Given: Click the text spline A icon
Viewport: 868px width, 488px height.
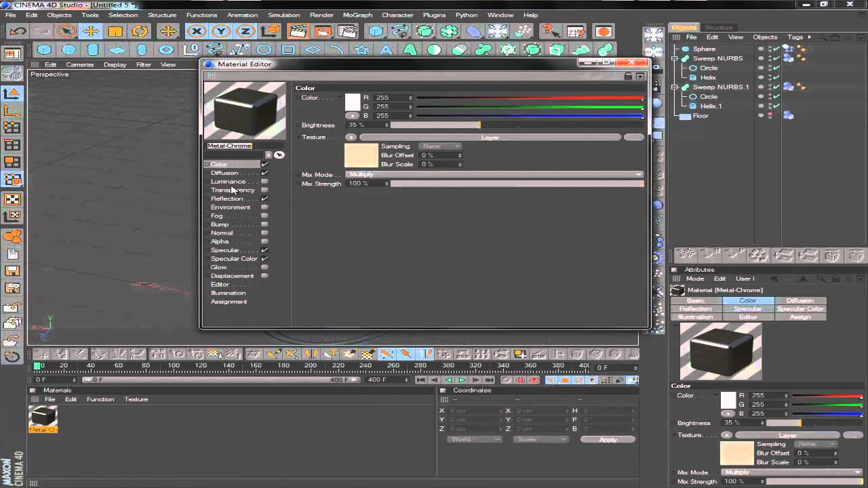Looking at the screenshot, I should point(386,49).
